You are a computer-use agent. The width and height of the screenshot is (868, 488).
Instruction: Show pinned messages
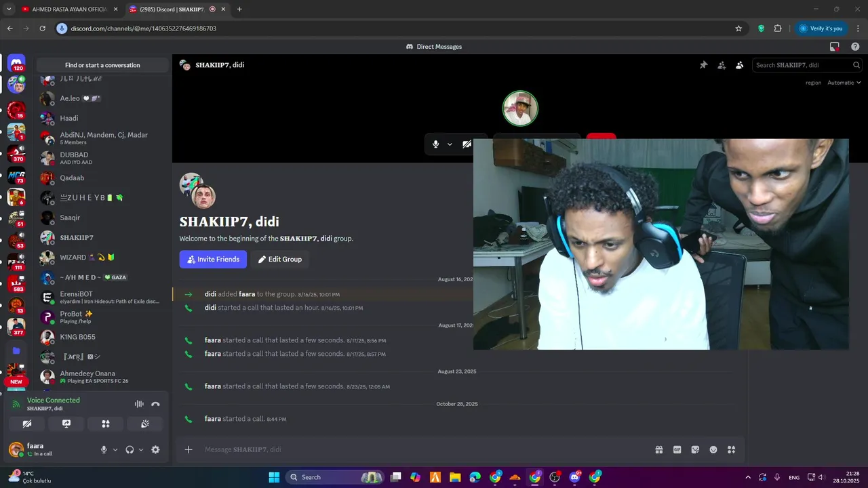coord(703,65)
